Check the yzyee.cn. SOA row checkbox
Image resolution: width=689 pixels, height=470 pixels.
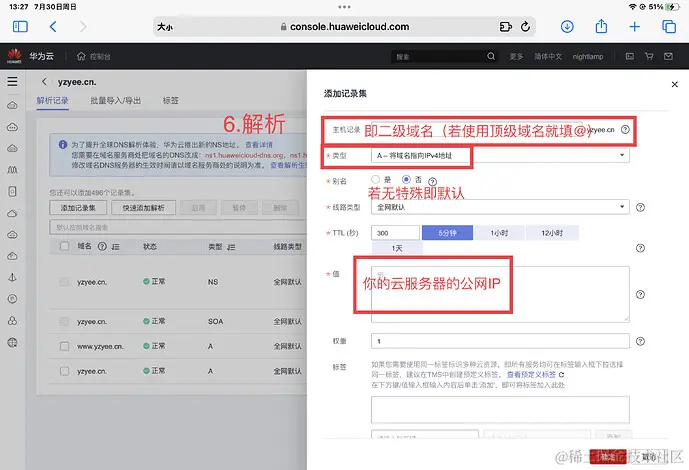click(65, 322)
